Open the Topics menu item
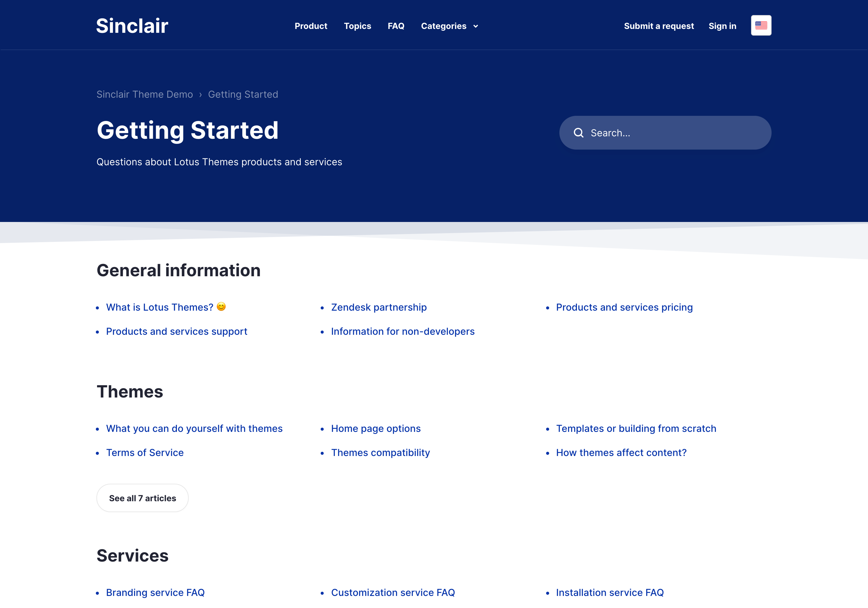Screen dimensions: 868x608 click(x=357, y=26)
